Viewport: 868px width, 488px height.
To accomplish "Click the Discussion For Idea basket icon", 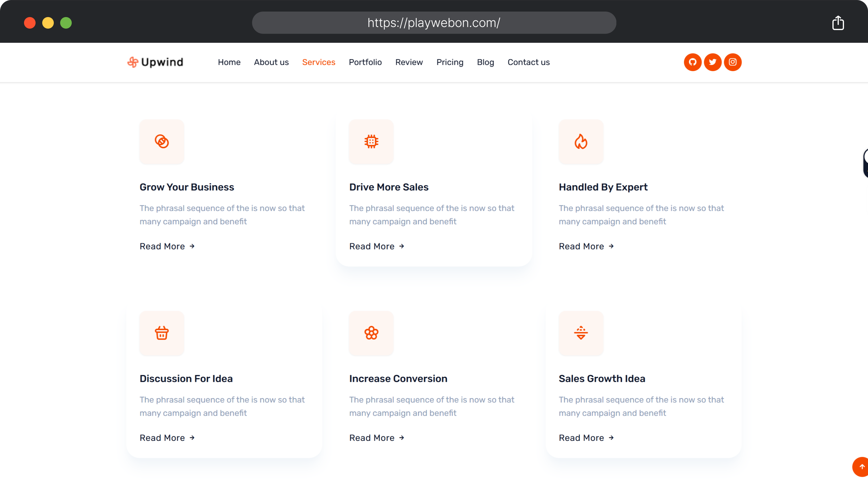I will point(162,333).
